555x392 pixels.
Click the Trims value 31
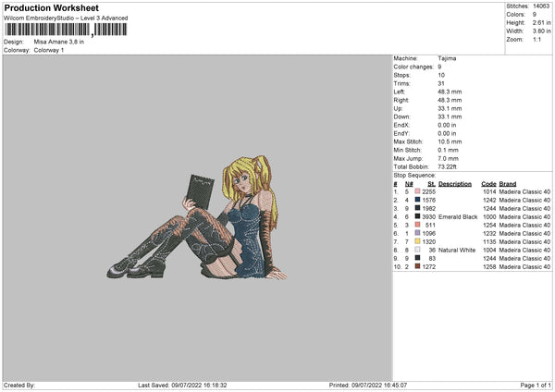(x=440, y=83)
